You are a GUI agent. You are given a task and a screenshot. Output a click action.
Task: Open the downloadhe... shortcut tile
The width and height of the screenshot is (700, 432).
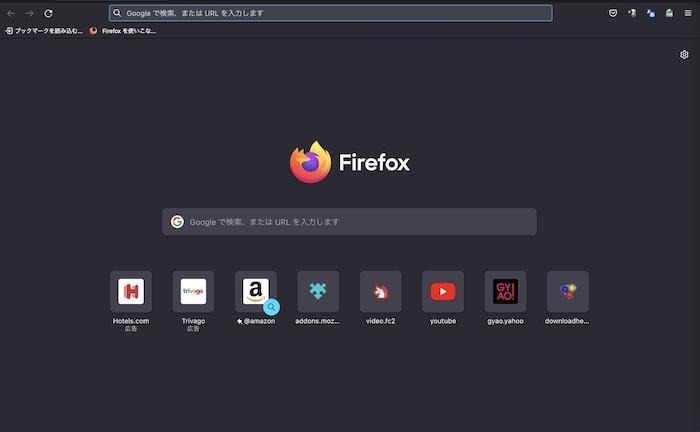[568, 291]
